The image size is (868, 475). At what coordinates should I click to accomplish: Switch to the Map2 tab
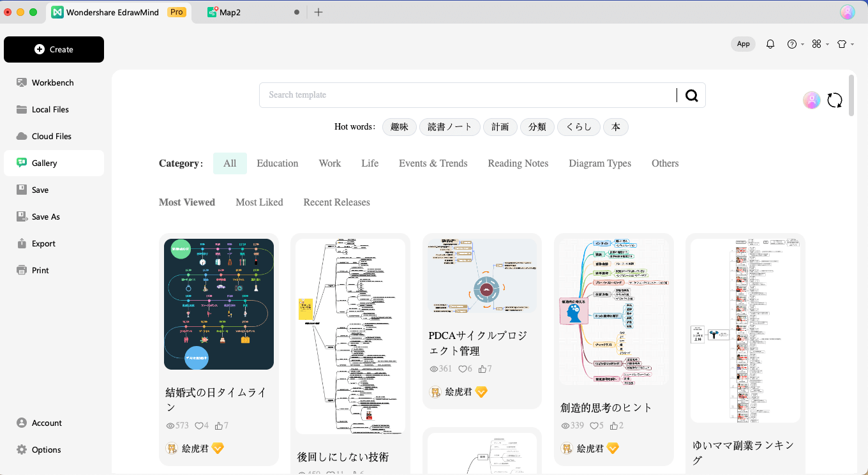254,12
